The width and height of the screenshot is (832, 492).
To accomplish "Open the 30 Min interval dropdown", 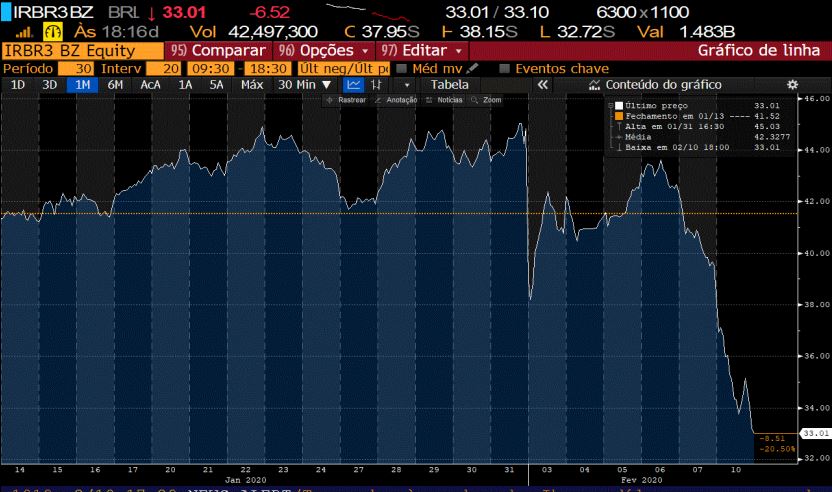I will tap(304, 85).
